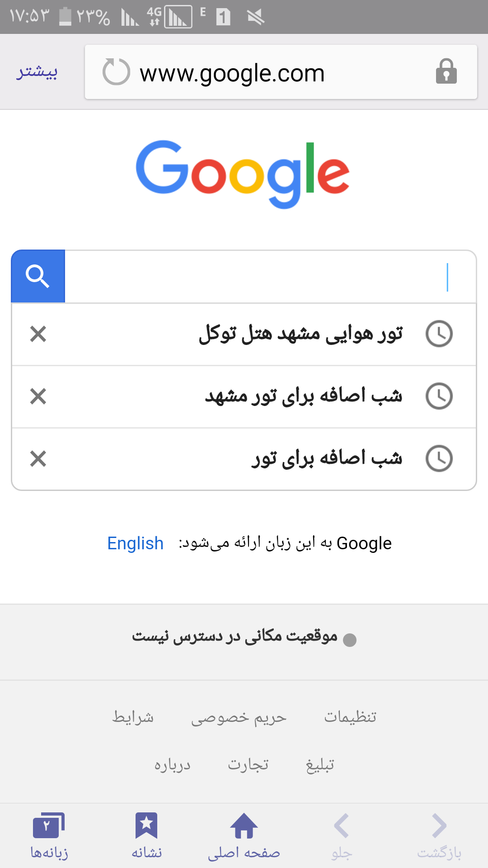The width and height of the screenshot is (488, 868).
Task: Open the حریم خصوصی (privacy) link
Action: click(x=239, y=718)
